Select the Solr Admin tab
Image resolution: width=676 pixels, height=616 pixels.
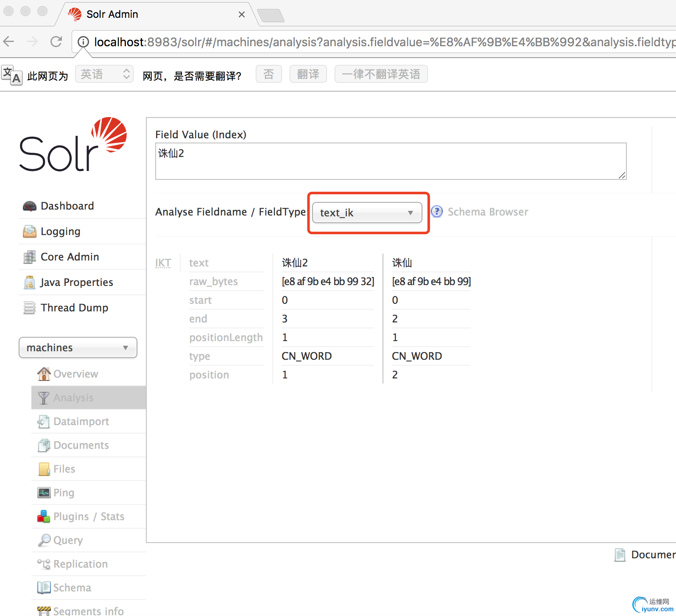(x=157, y=14)
